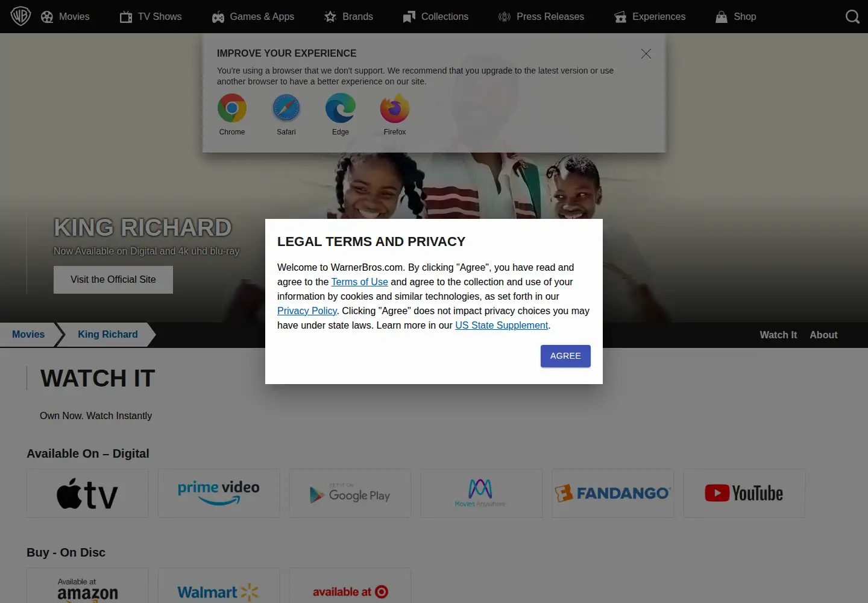Go to Experiences section
Viewport: 868px width, 603px height.
tap(650, 17)
